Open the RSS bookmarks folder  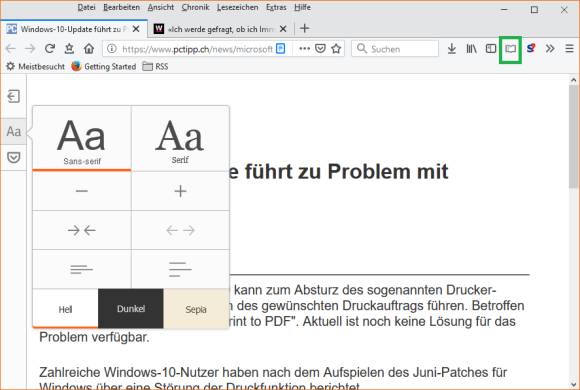155,67
